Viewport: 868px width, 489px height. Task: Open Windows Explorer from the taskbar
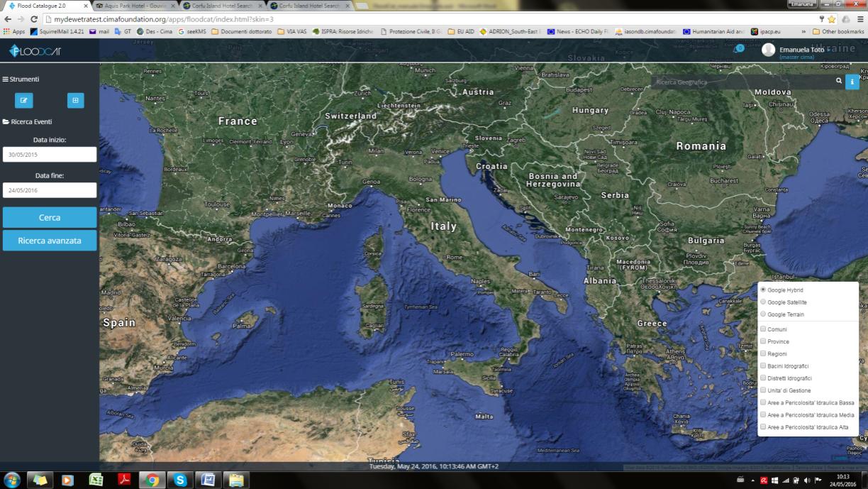[x=235, y=480]
